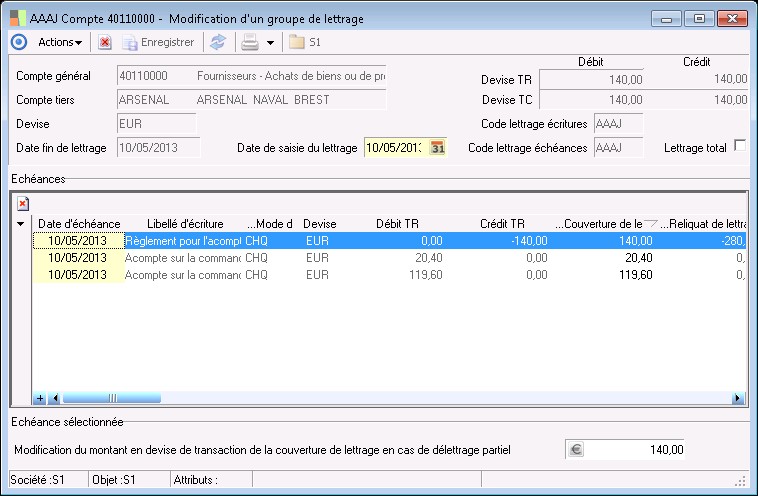758x496 pixels.
Task: Click the Devise TC Débit 140,00 field
Action: (x=591, y=100)
